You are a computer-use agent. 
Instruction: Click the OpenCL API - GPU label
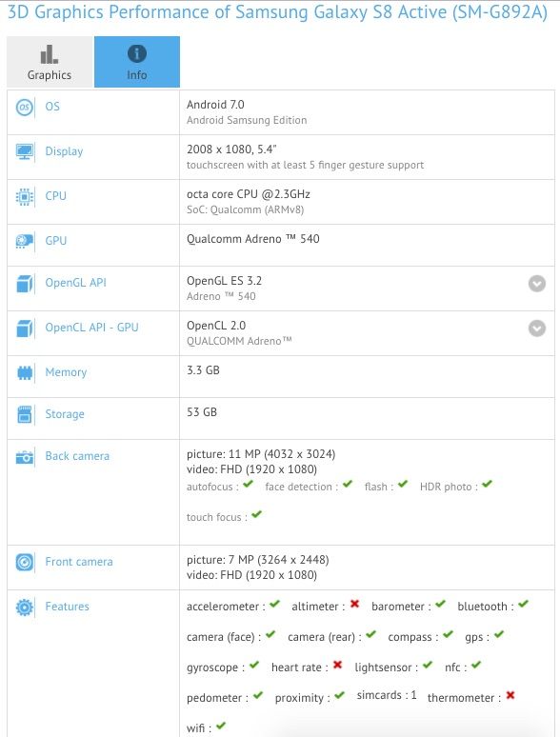click(x=91, y=328)
